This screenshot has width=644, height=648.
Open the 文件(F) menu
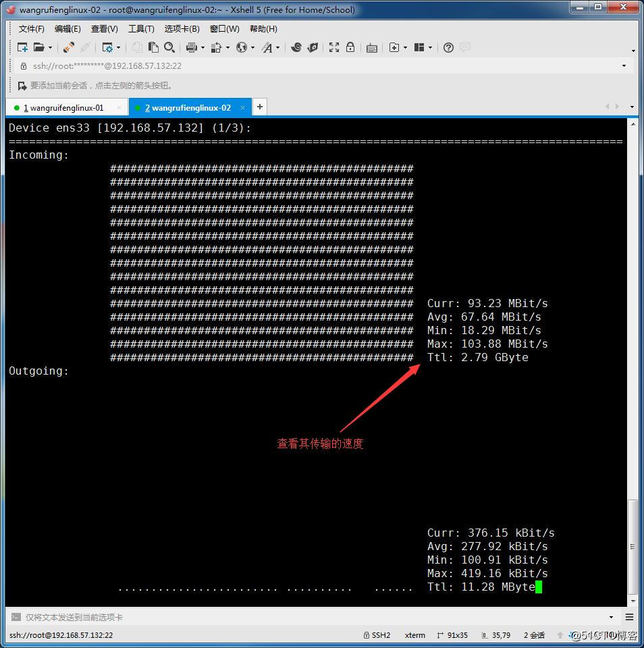(32, 28)
